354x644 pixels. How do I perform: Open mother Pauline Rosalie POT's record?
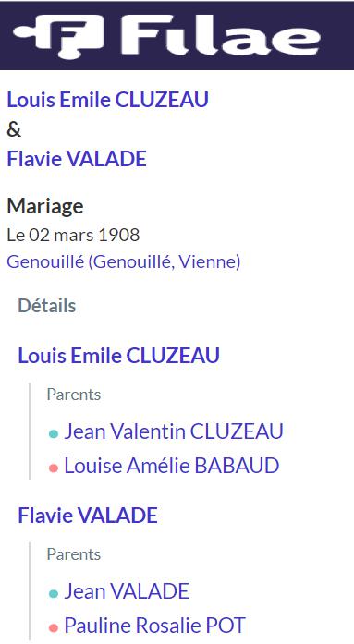point(155,626)
